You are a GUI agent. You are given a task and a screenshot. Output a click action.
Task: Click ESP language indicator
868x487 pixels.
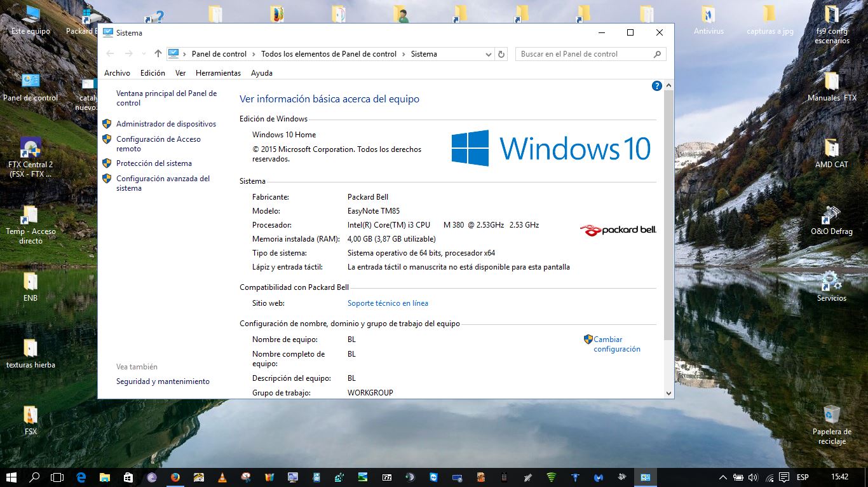click(803, 477)
